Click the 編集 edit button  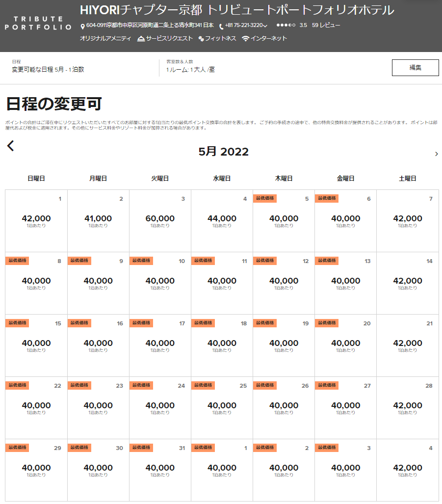(x=415, y=68)
